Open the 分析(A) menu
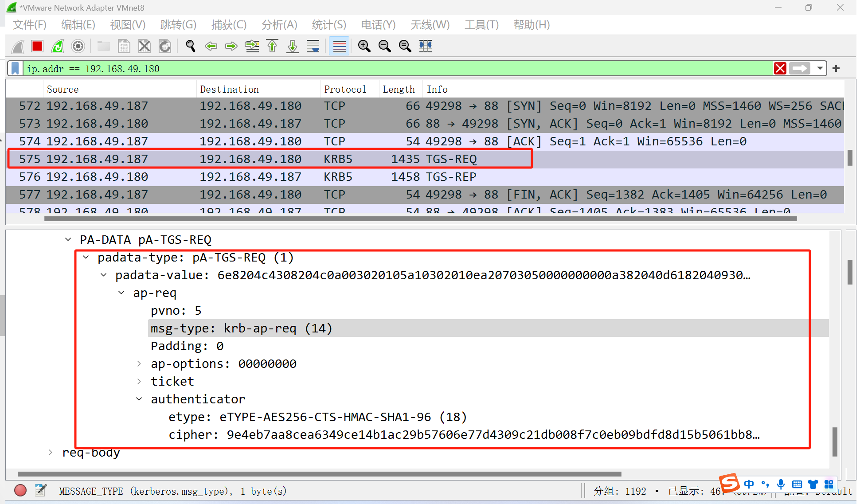Viewport: 860px width, 504px height. [279, 25]
